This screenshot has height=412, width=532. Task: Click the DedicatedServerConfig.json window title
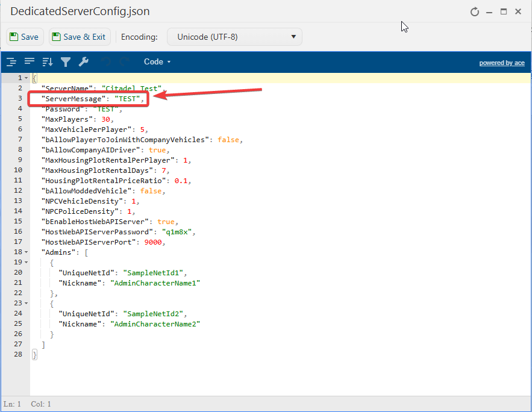[x=80, y=11]
